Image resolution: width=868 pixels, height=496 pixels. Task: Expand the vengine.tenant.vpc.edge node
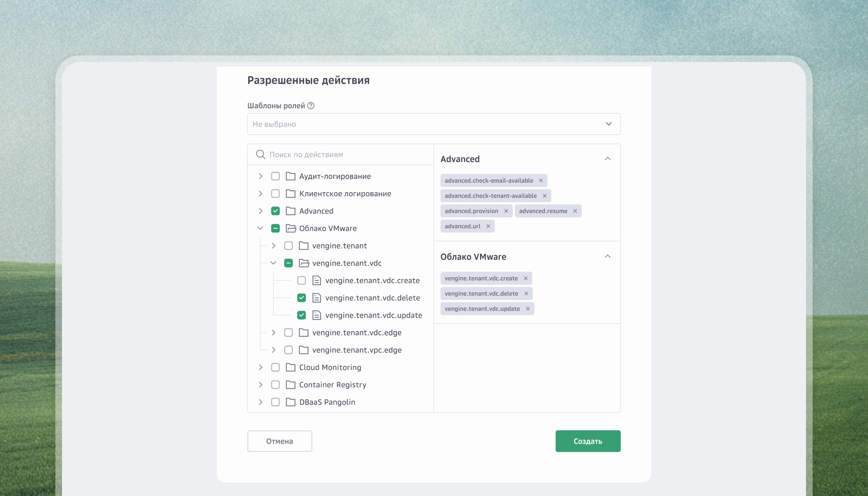(273, 350)
